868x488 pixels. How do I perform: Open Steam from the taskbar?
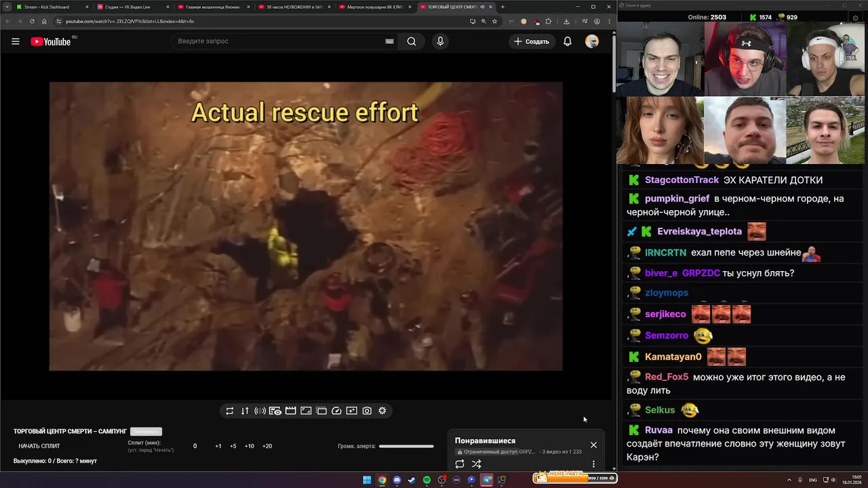point(412,480)
